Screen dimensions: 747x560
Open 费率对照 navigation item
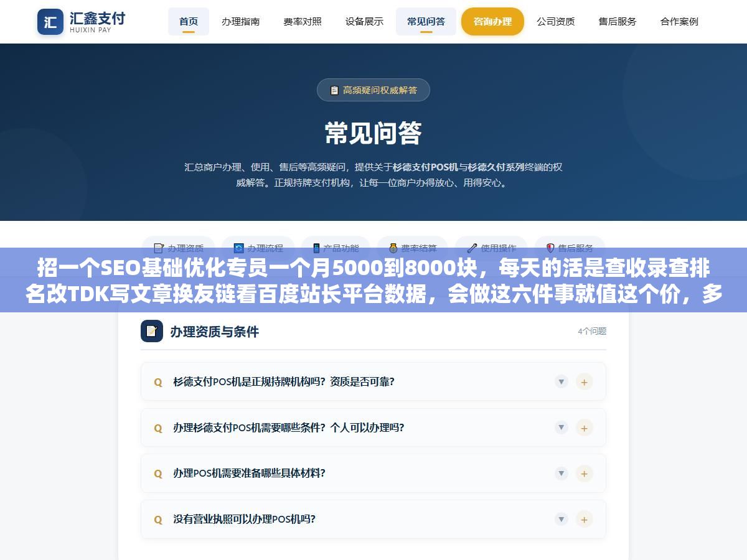[x=303, y=21]
